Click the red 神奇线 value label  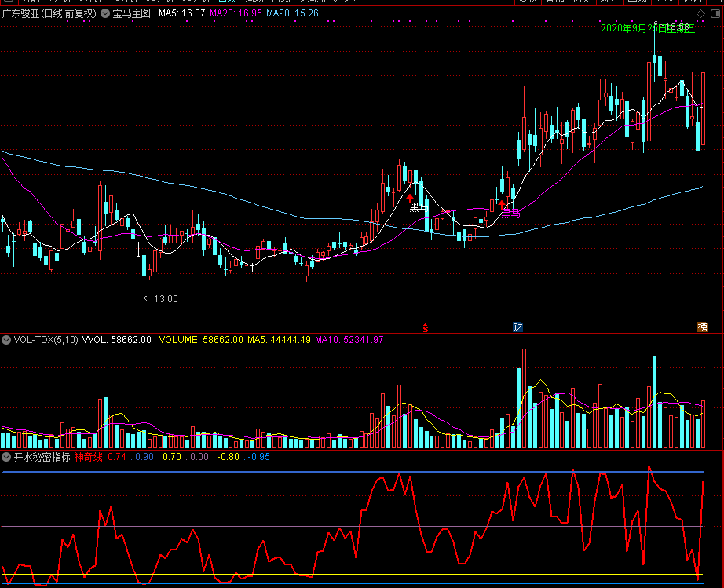[x=101, y=456]
